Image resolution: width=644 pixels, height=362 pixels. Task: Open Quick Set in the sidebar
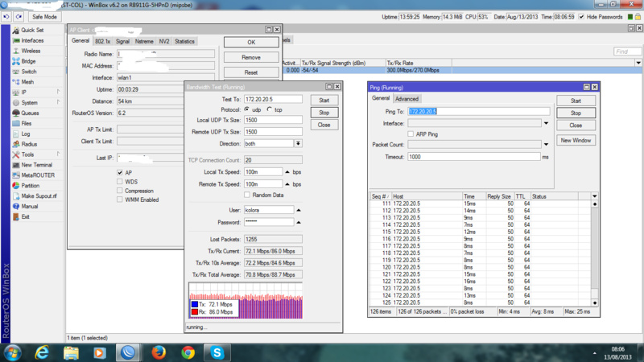pyautogui.click(x=32, y=30)
